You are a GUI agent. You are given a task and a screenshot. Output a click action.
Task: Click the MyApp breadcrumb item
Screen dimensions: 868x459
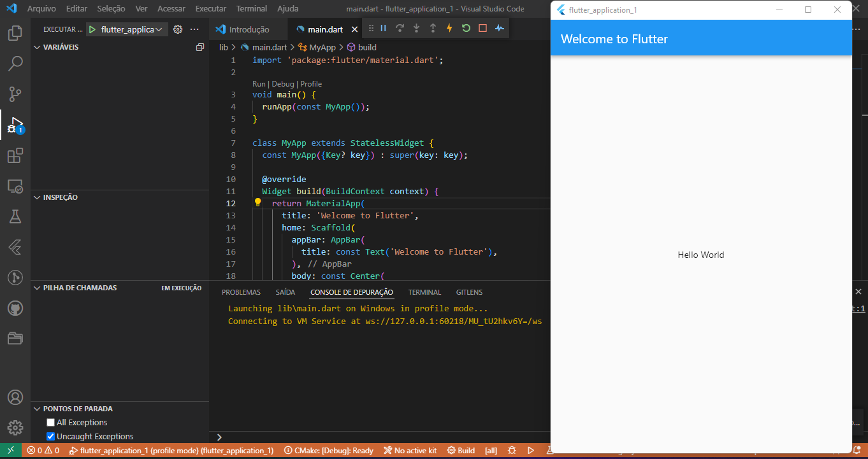click(317, 47)
